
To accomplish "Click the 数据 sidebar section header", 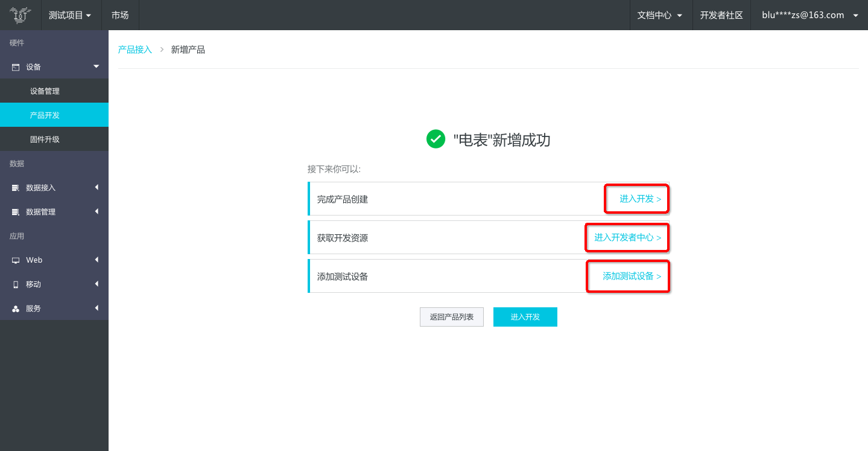I will pyautogui.click(x=17, y=164).
